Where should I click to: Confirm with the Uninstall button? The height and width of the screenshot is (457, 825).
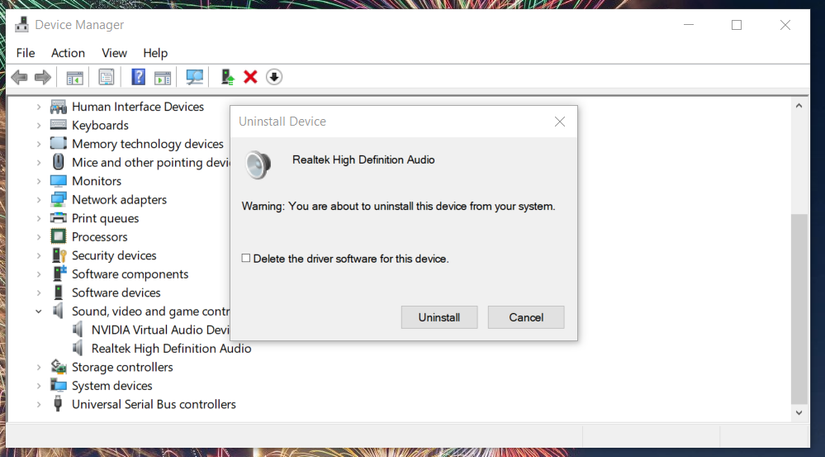[439, 317]
